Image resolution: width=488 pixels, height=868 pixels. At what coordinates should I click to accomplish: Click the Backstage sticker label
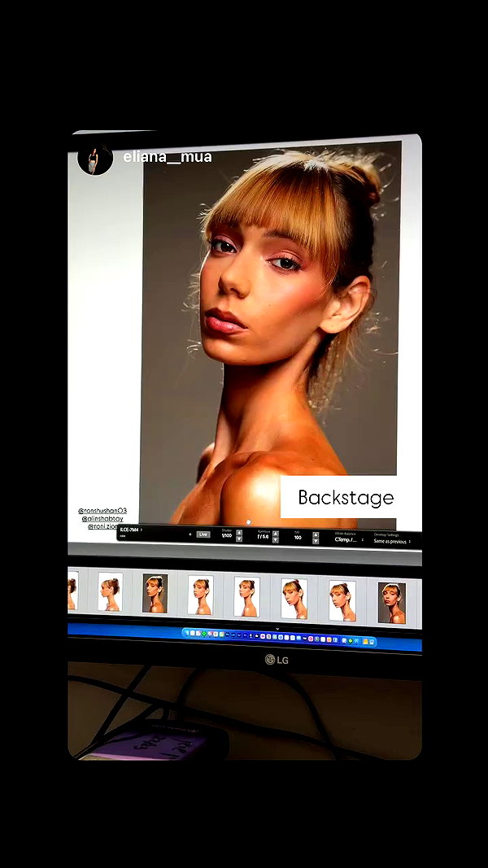click(346, 497)
